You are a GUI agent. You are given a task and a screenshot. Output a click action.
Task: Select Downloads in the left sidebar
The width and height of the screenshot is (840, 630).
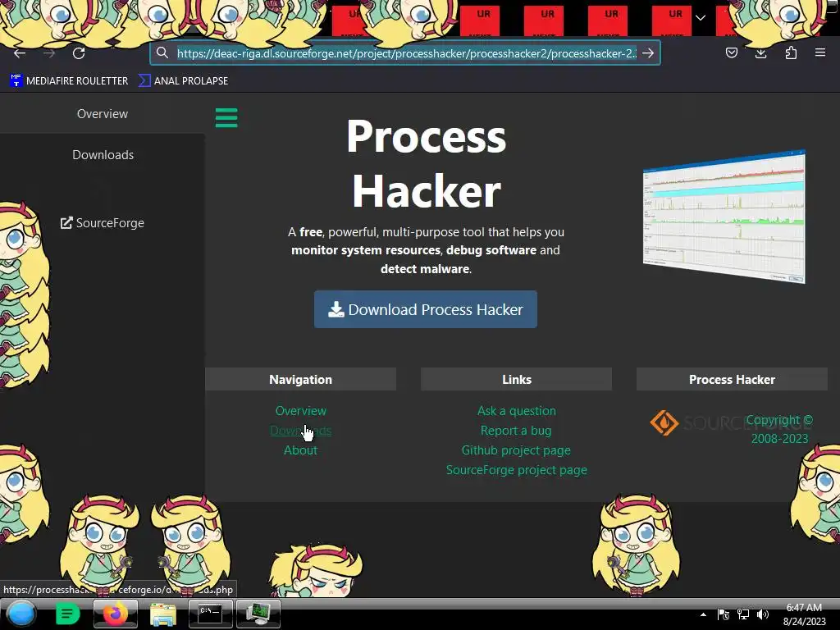pos(103,155)
